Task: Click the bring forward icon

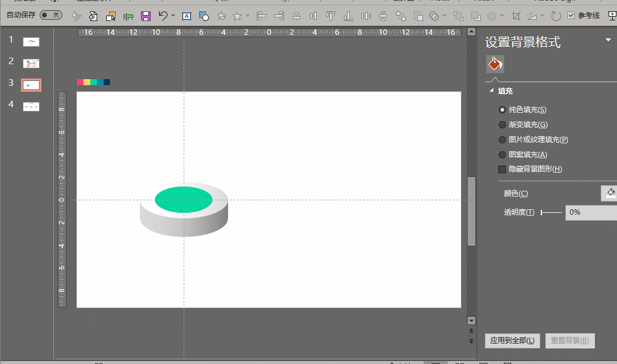Action: (459, 16)
